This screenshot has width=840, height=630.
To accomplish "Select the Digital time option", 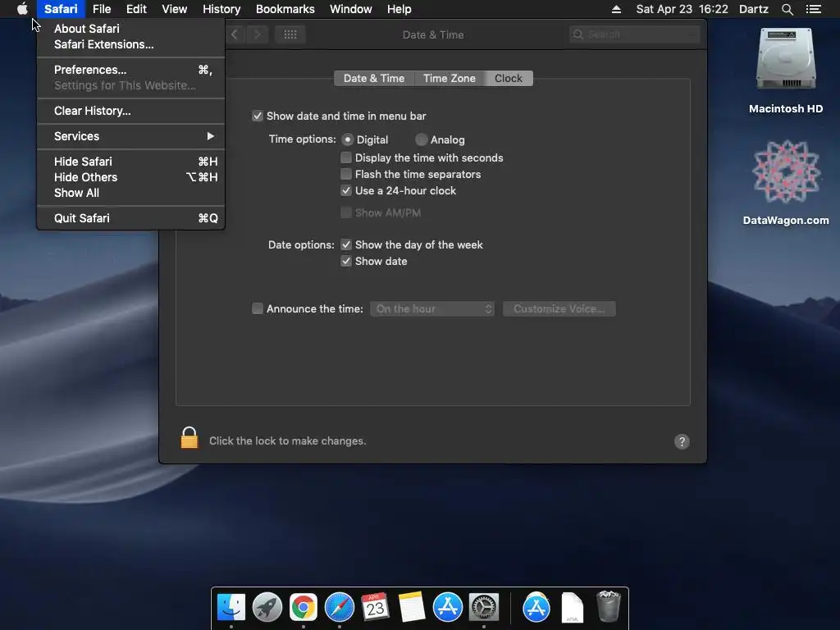I will 347,139.
